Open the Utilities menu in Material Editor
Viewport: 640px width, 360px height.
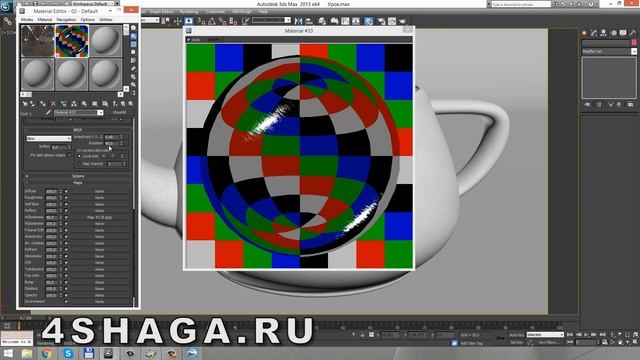point(106,20)
